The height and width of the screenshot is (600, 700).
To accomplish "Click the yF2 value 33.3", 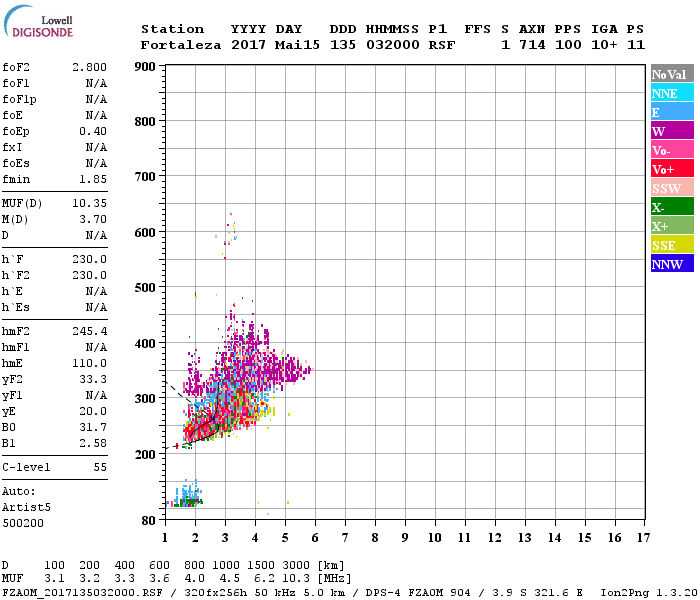I will (x=93, y=379).
